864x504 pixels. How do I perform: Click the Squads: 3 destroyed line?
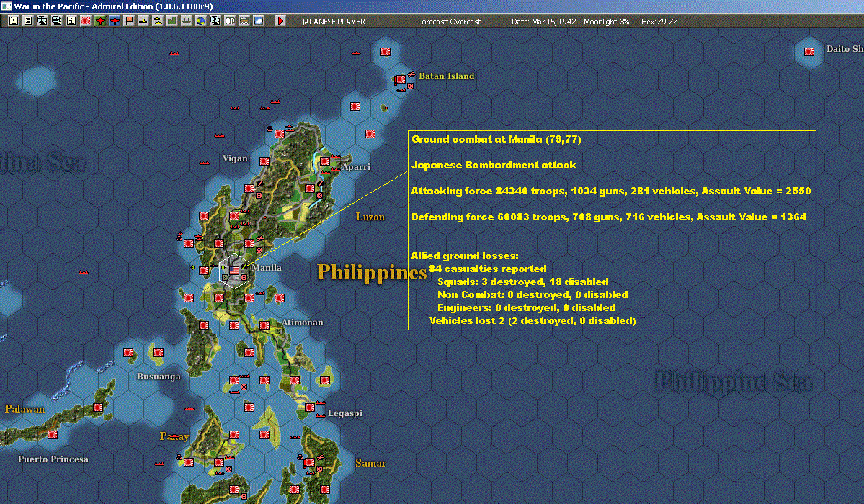pyautogui.click(x=523, y=282)
